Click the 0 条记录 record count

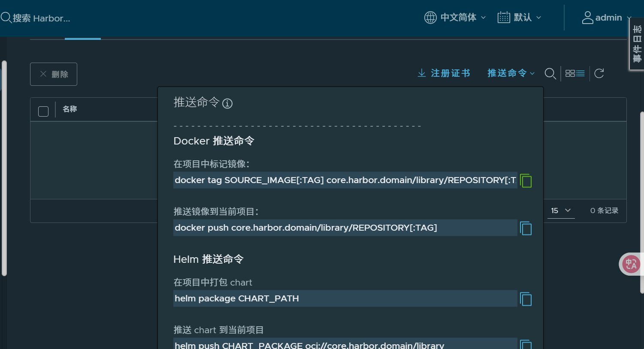coord(604,211)
